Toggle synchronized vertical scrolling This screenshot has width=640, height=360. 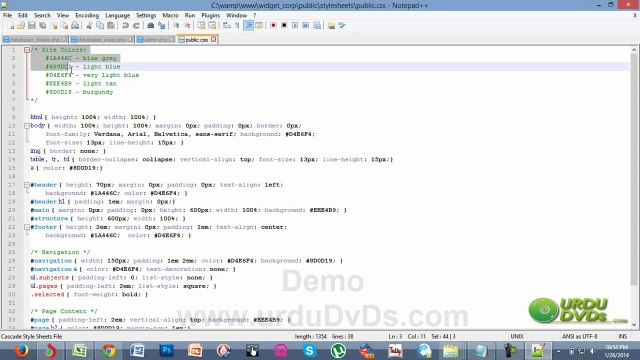click(201, 26)
